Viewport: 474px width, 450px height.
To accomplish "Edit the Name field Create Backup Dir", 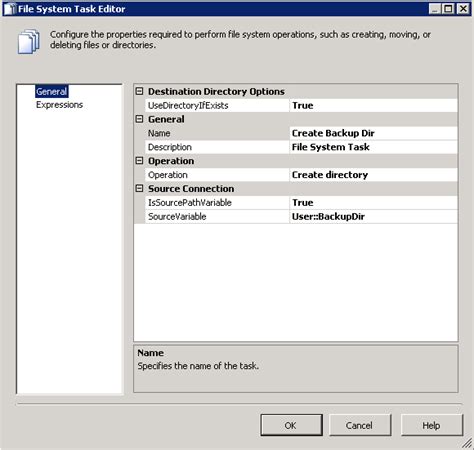I will (x=373, y=133).
